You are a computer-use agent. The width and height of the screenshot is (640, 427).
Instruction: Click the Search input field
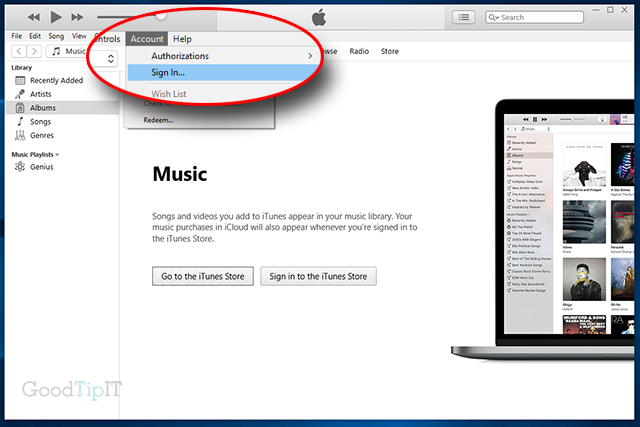[x=534, y=17]
